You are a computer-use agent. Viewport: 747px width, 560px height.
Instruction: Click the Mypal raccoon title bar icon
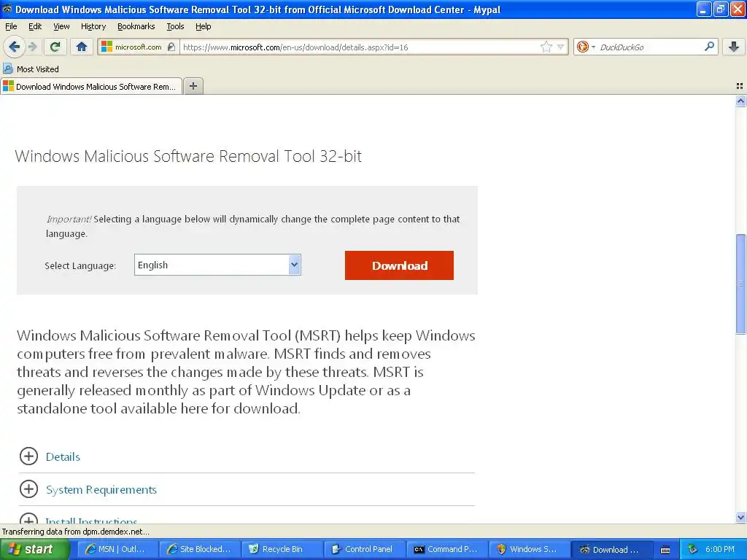point(7,9)
